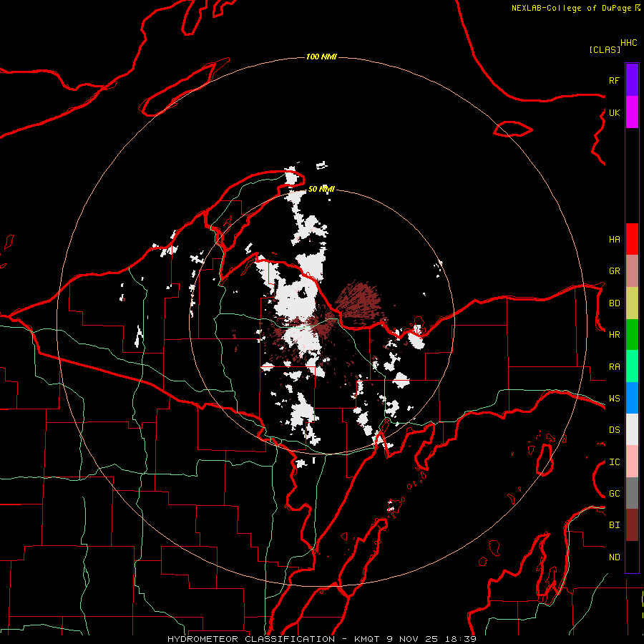644x644 pixels.
Task: Click the light pink IC legend swatch
Action: [632, 462]
